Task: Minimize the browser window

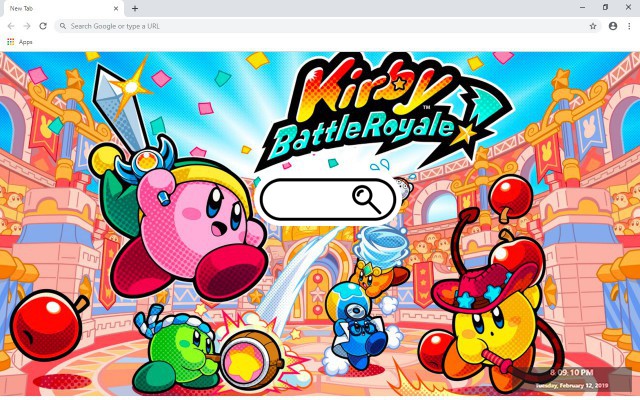Action: pos(582,7)
